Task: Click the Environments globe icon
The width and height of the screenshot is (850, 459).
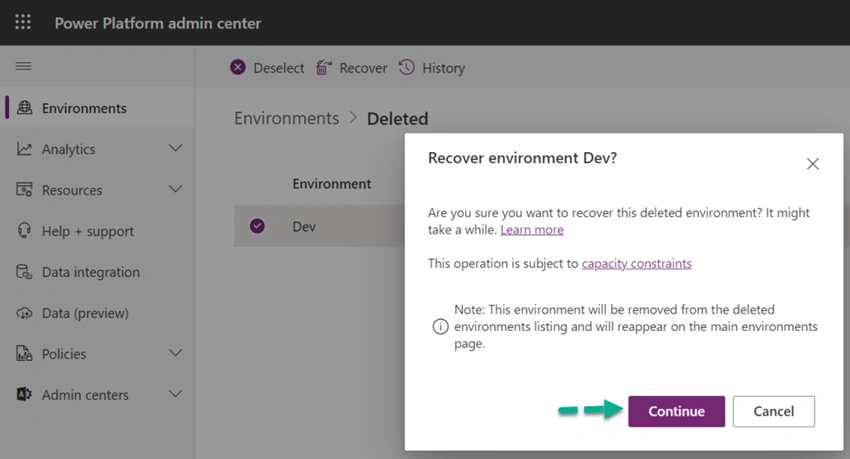Action: coord(24,107)
